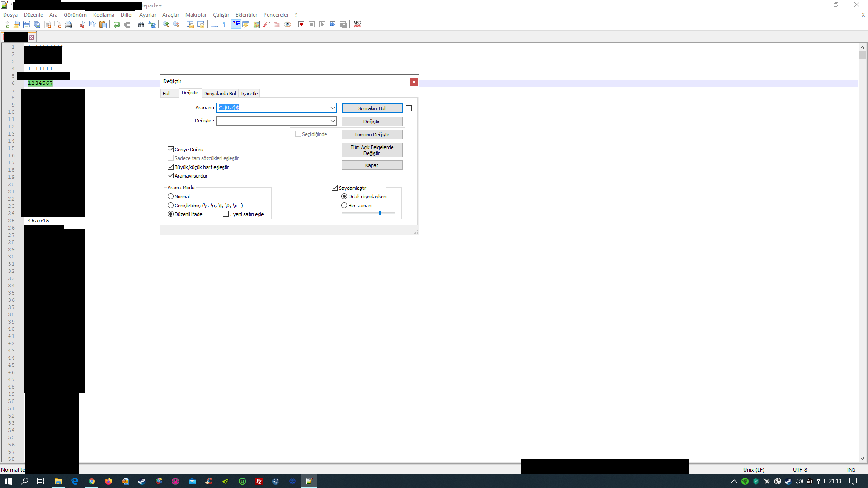868x488 pixels.
Task: Click the Tümünü Değiştir button
Action: tap(372, 135)
